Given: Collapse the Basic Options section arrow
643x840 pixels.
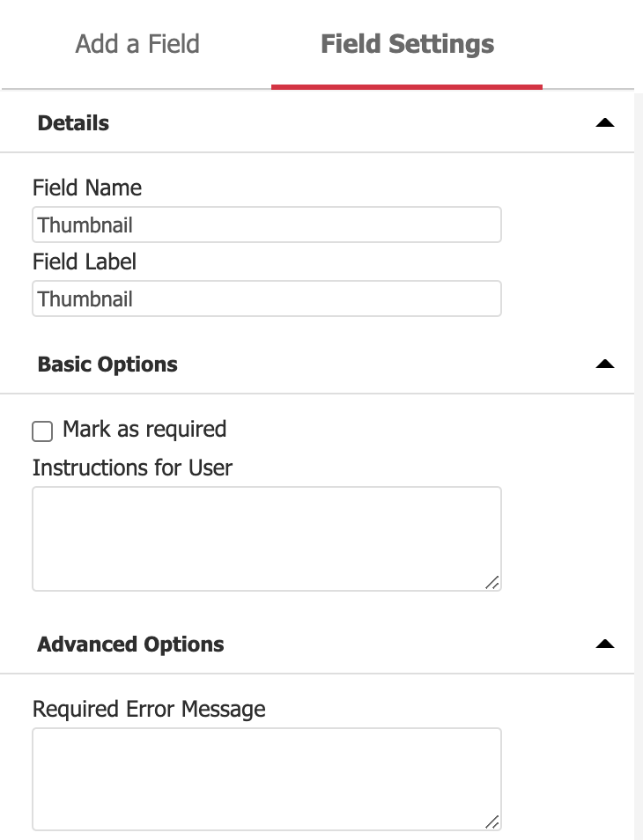Looking at the screenshot, I should click(x=604, y=365).
